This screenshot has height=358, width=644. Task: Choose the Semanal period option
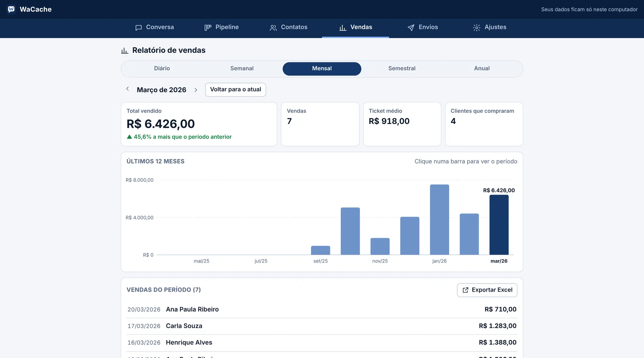(242, 68)
